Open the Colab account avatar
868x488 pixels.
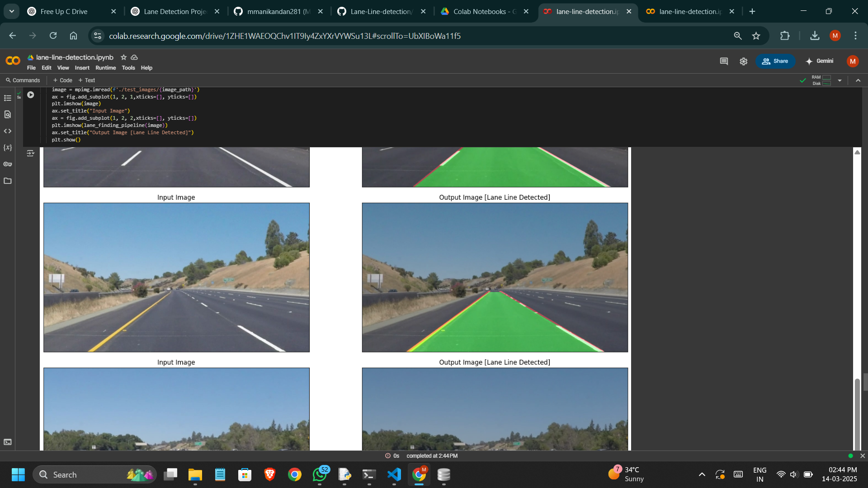853,61
